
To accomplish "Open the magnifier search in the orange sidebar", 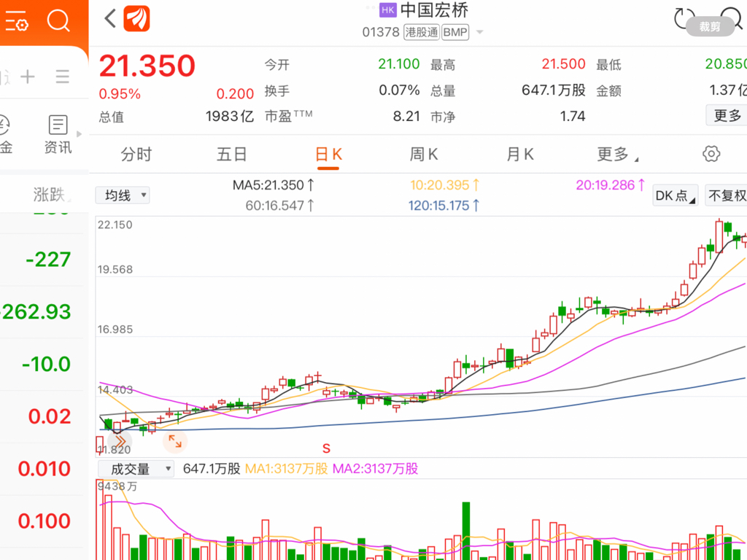I will [x=58, y=20].
